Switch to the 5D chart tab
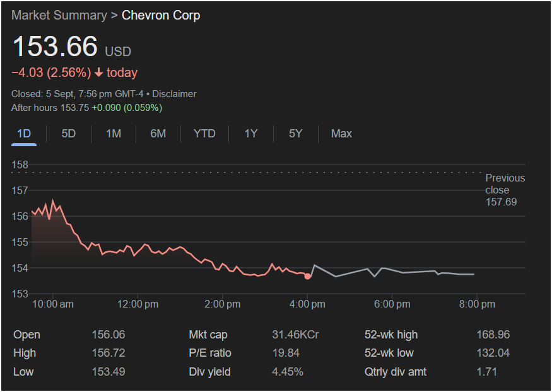552x392 pixels. (69, 134)
